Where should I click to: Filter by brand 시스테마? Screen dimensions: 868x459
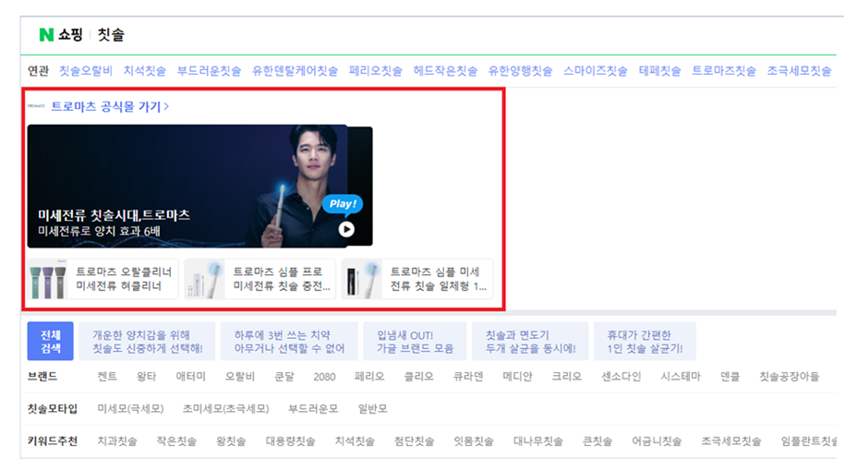coord(681,377)
